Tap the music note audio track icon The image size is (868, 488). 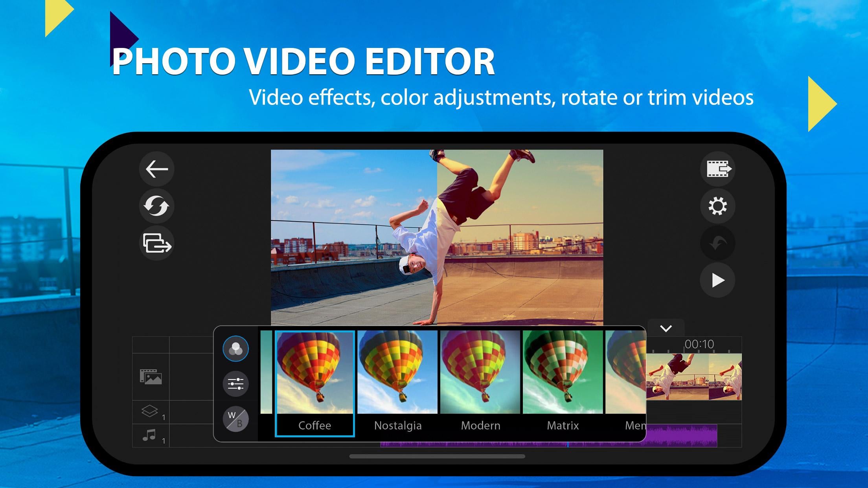pyautogui.click(x=149, y=435)
